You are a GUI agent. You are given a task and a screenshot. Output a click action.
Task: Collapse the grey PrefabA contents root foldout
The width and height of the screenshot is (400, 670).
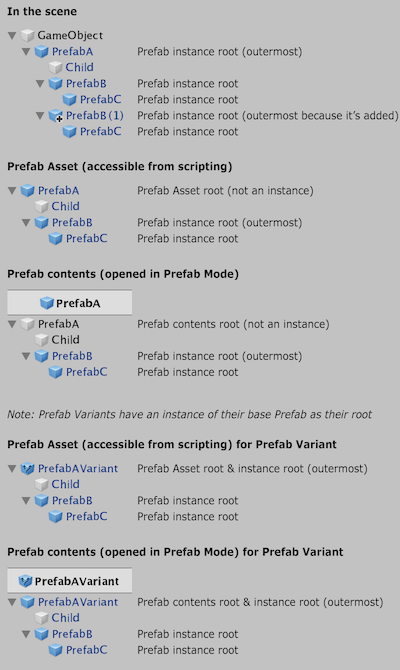pyautogui.click(x=12, y=324)
